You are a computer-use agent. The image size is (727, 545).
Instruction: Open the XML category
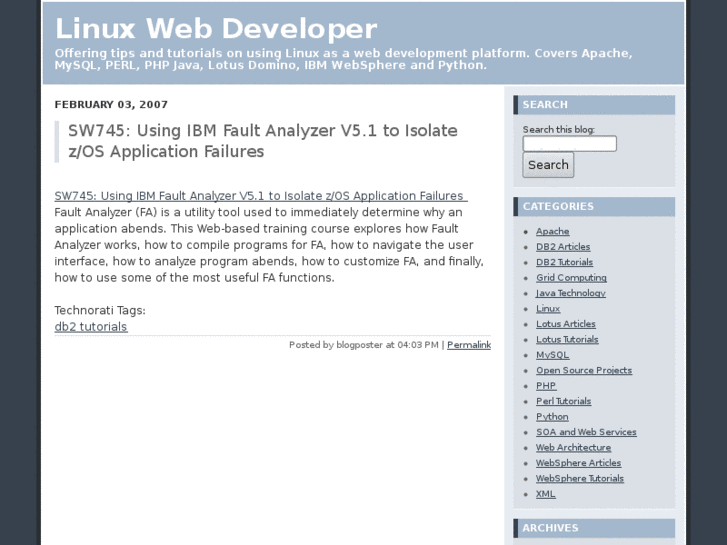pos(545,494)
